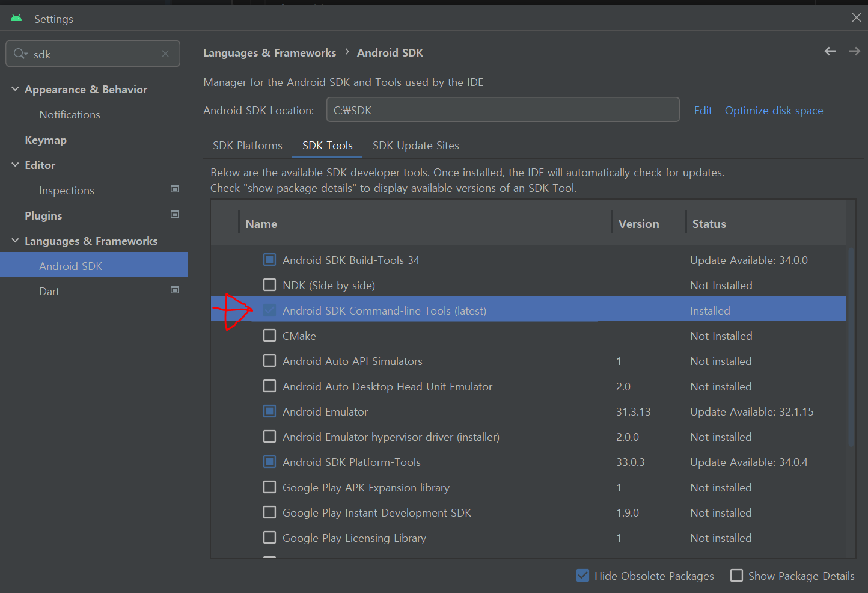Check Google Play APK Expansion library
868x593 pixels.
(270, 487)
